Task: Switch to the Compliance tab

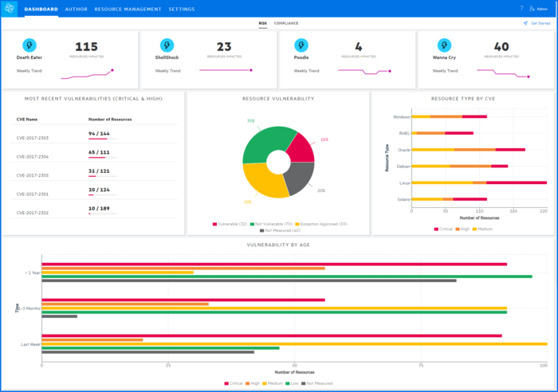Action: pyautogui.click(x=286, y=23)
